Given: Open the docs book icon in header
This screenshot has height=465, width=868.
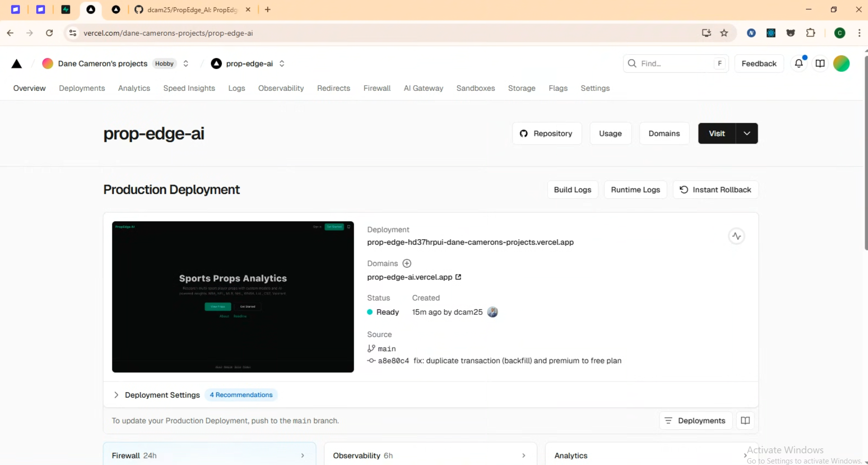Looking at the screenshot, I should pos(820,63).
